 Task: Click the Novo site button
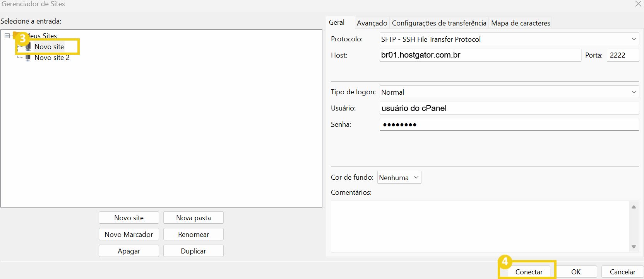(x=129, y=218)
